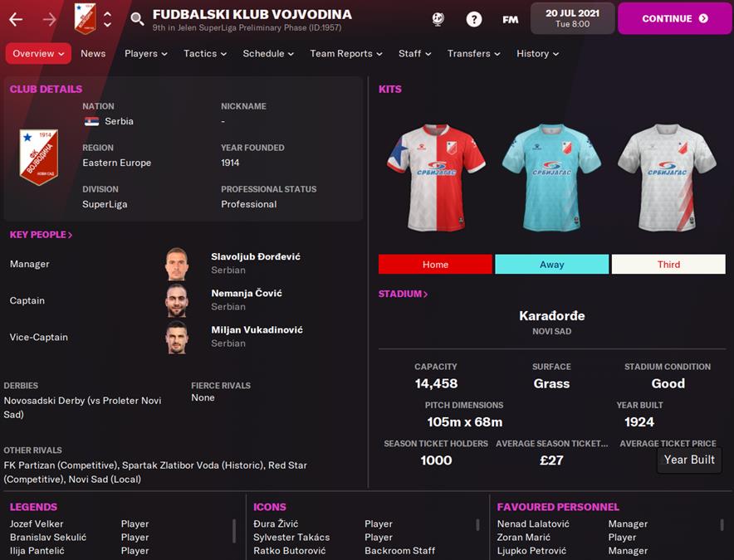
Task: Switch to the News tab
Action: click(93, 53)
